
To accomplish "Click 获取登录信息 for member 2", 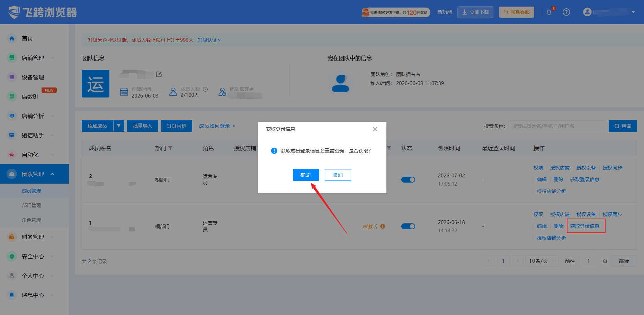I will point(584,179).
